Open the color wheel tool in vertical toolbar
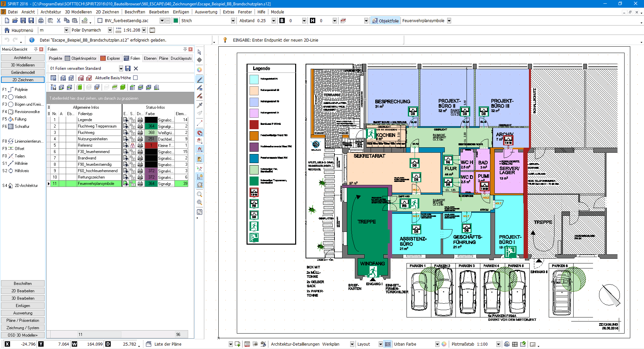The height and width of the screenshot is (349, 644). point(200,70)
